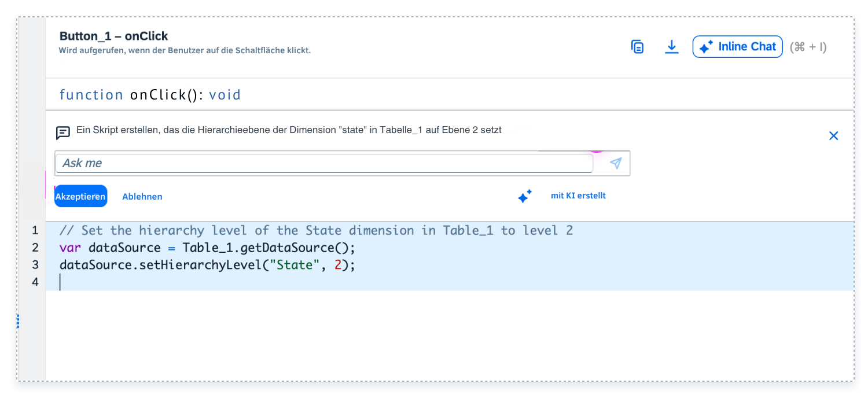
Task: Click the chat bubble icon before the prompt
Action: [x=63, y=133]
